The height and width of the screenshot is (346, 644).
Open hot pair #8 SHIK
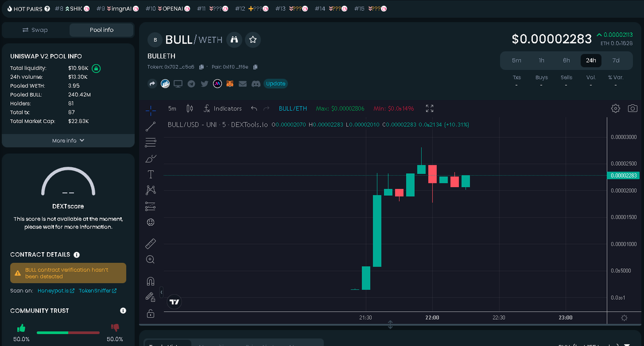click(71, 9)
